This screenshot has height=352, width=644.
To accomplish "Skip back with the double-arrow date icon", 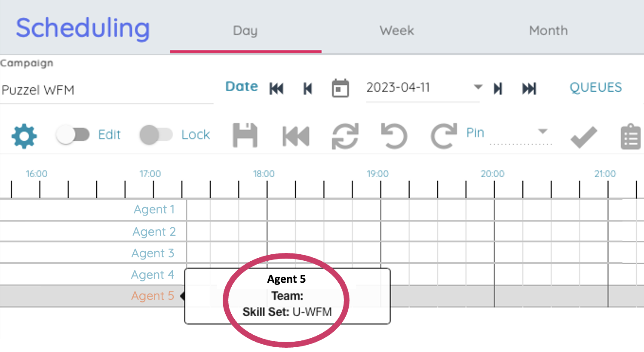I will [x=276, y=89].
